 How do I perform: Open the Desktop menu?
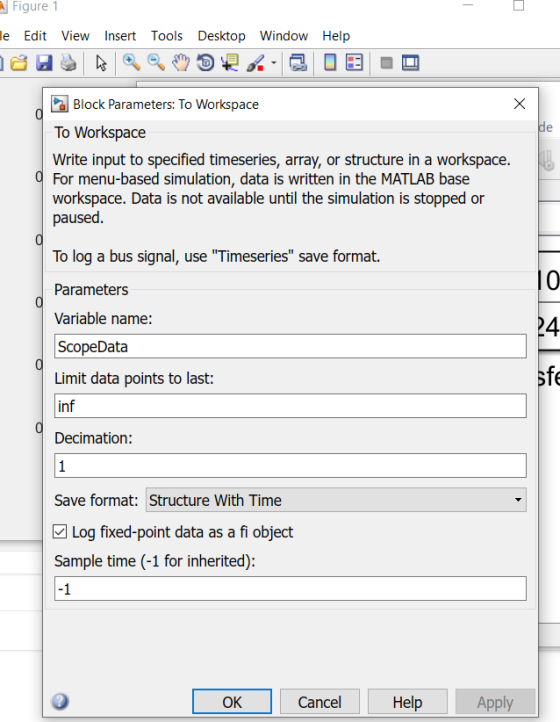222,36
